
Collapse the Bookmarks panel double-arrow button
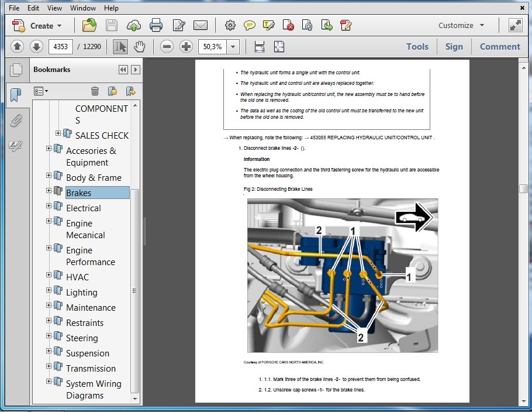pyautogui.click(x=123, y=70)
